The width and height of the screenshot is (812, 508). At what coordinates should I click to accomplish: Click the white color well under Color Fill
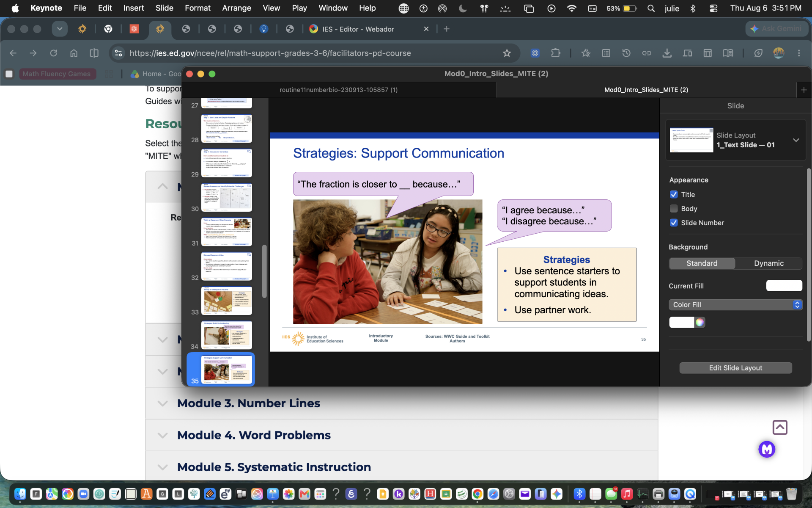click(681, 322)
